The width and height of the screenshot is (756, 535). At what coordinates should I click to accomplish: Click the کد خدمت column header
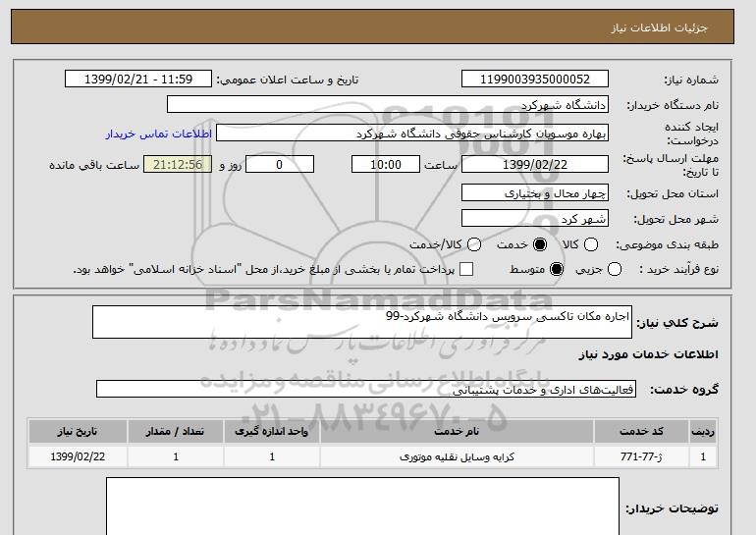[x=641, y=431]
